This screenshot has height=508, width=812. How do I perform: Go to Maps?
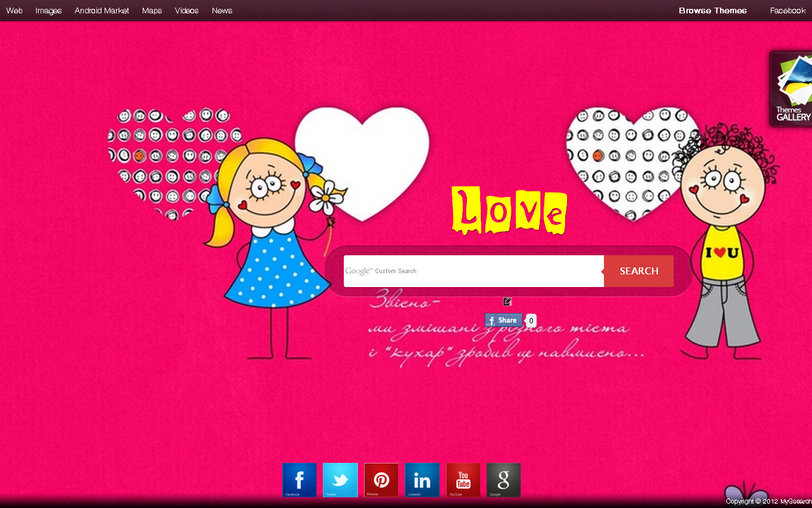coord(152,10)
